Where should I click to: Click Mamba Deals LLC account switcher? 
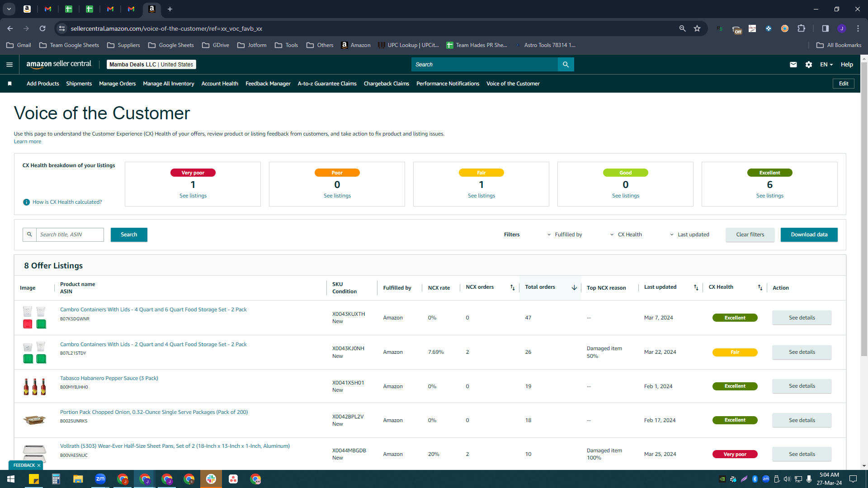click(151, 65)
